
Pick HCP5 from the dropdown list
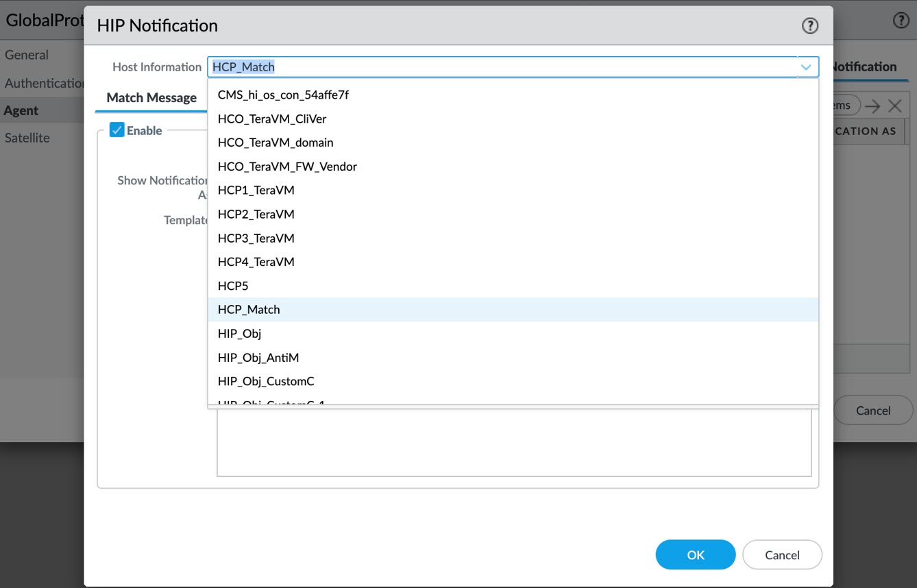233,286
